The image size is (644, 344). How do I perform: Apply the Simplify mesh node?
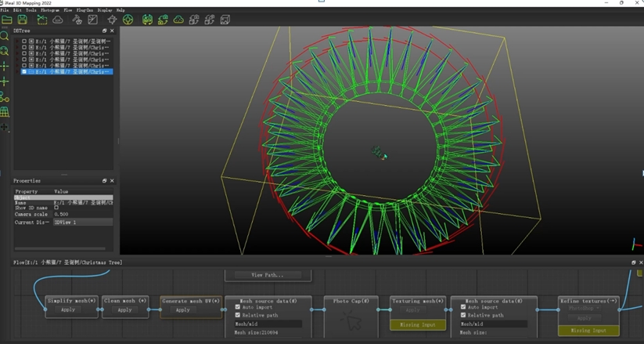68,310
